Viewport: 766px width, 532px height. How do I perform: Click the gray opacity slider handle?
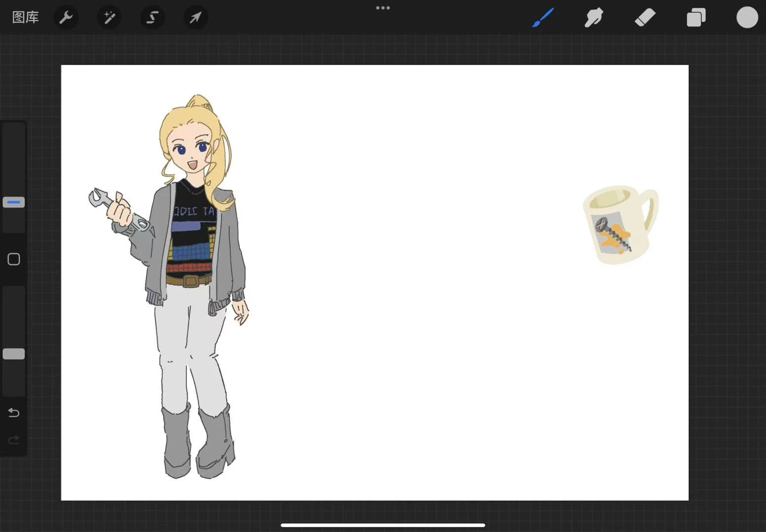tap(14, 354)
